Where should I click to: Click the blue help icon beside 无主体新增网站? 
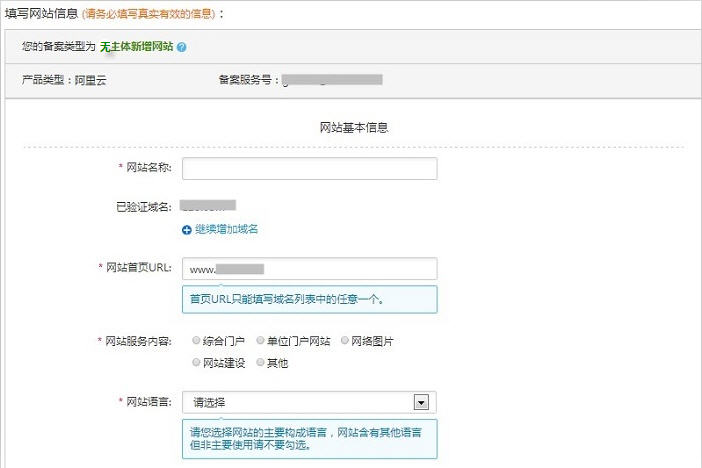click(x=181, y=47)
